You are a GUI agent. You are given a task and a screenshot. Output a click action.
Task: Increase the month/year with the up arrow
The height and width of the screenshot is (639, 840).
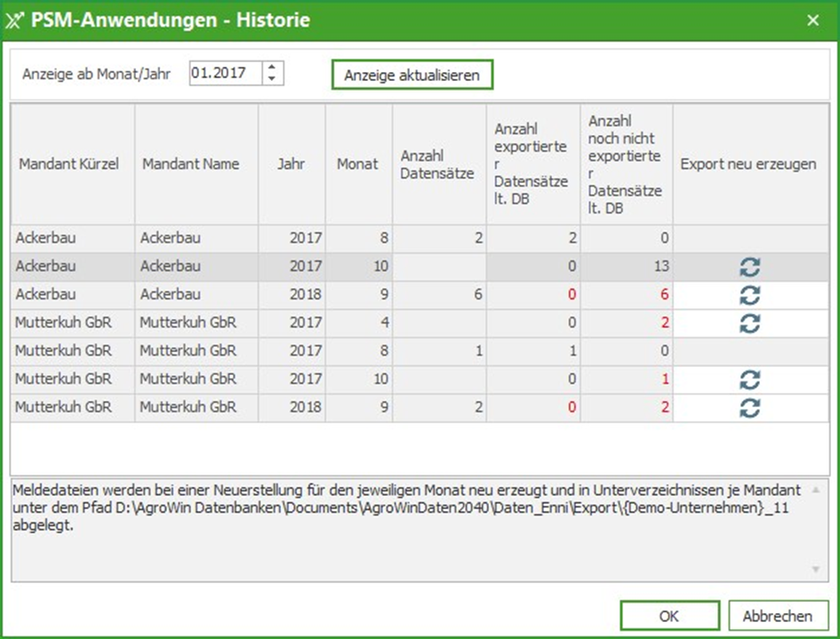click(272, 68)
